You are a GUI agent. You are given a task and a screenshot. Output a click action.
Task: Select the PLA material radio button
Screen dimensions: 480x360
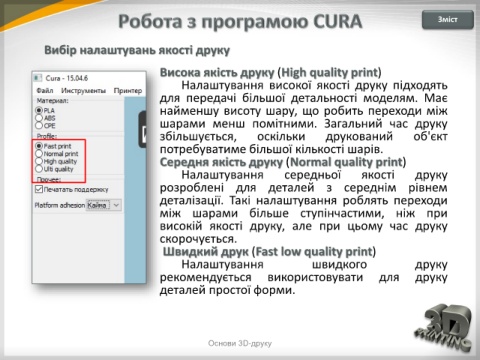pos(39,110)
